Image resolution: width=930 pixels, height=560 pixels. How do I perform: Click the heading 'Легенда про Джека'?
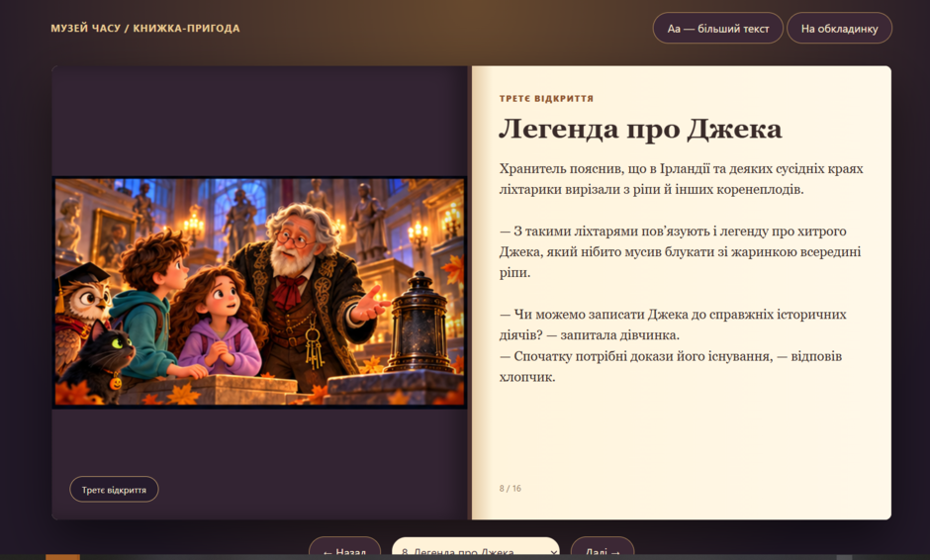point(640,129)
